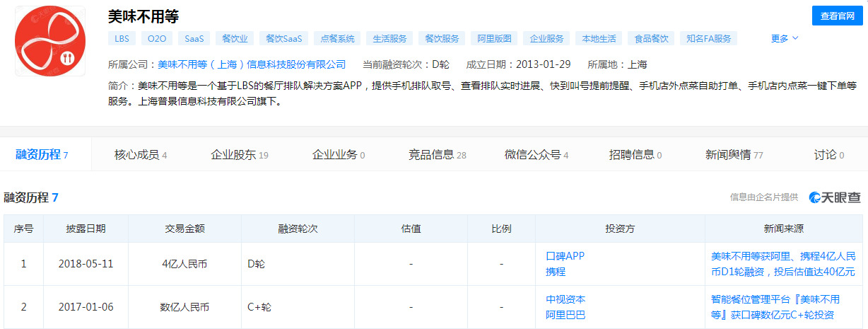Click the 知名FA服务 tag
This screenshot has height=329, width=868.
709,38
